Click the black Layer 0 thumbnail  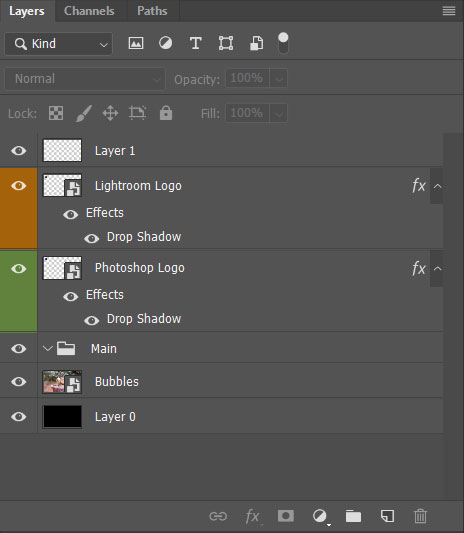(x=62, y=416)
